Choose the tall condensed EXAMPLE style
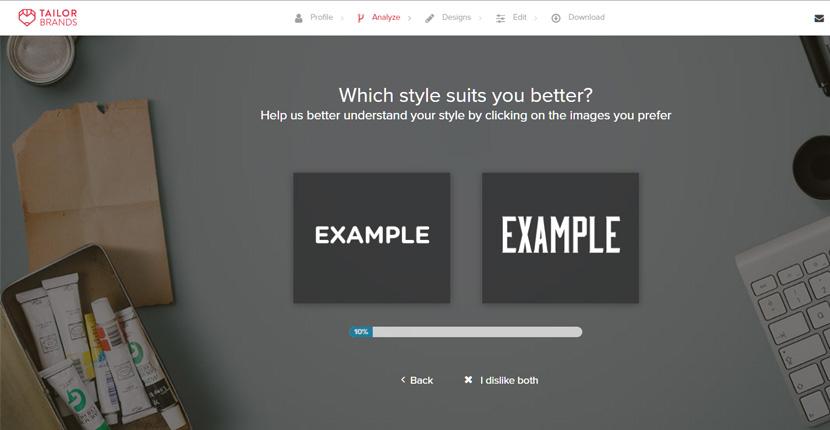The image size is (830, 430). 560,238
